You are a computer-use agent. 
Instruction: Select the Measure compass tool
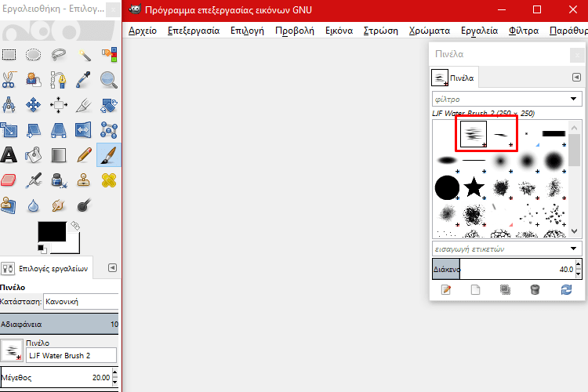[9, 105]
